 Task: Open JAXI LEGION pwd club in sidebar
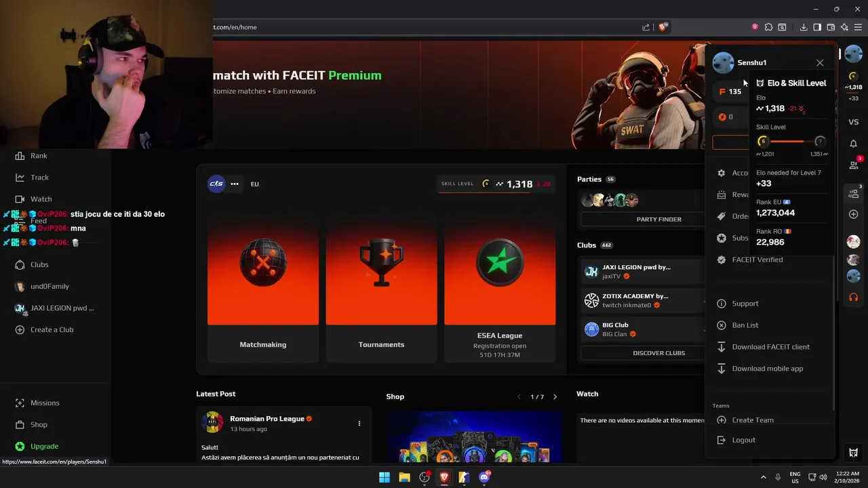(x=54, y=308)
